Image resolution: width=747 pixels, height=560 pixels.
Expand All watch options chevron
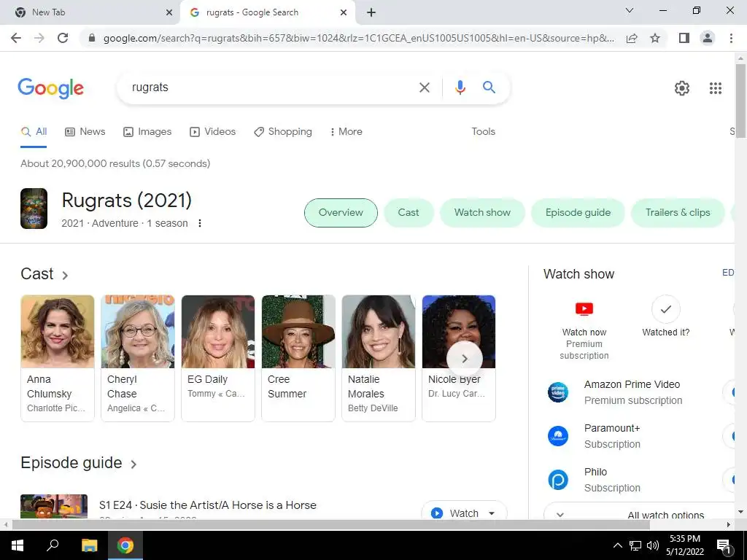coord(560,516)
